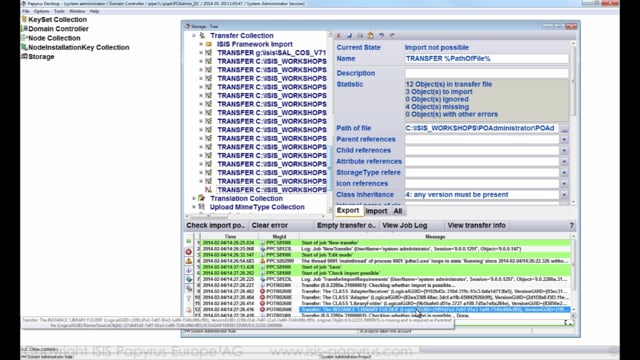The width and height of the screenshot is (640, 360).
Task: Click the Translation Collection icon
Action: point(202,198)
